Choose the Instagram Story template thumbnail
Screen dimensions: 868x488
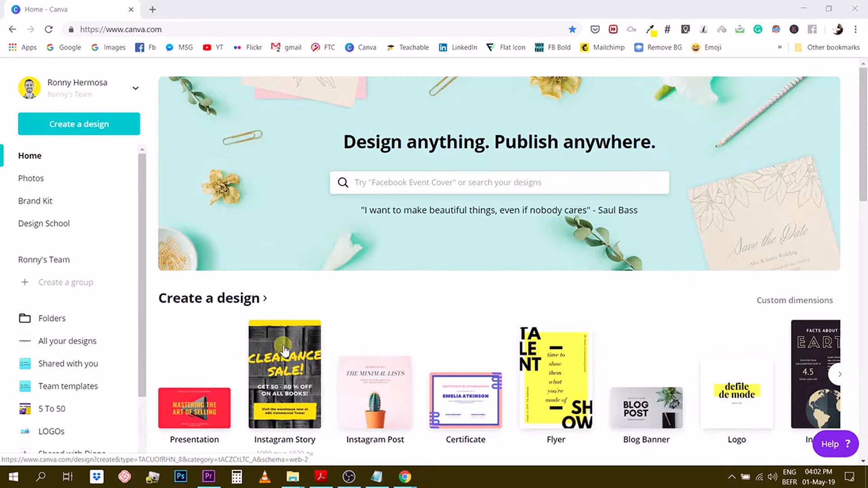pos(285,374)
